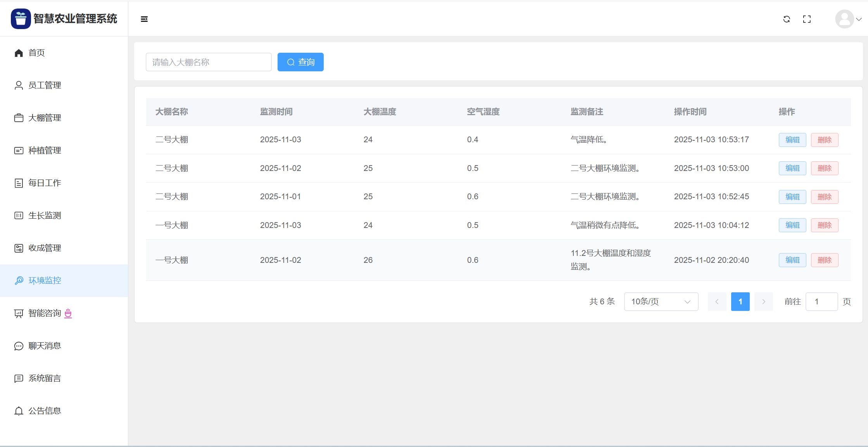Expand the user menu chevron arrow
Screen dimensions: 868x447
(859, 19)
